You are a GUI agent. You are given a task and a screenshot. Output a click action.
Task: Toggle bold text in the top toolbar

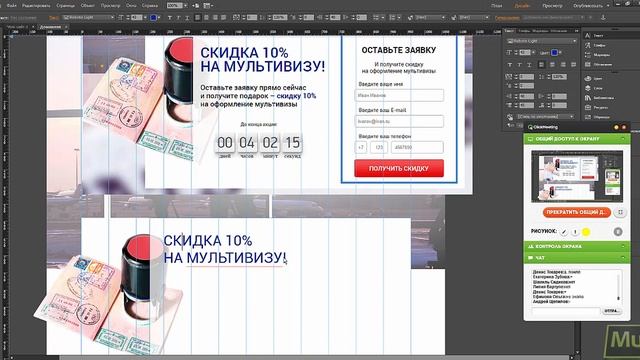(x=169, y=18)
